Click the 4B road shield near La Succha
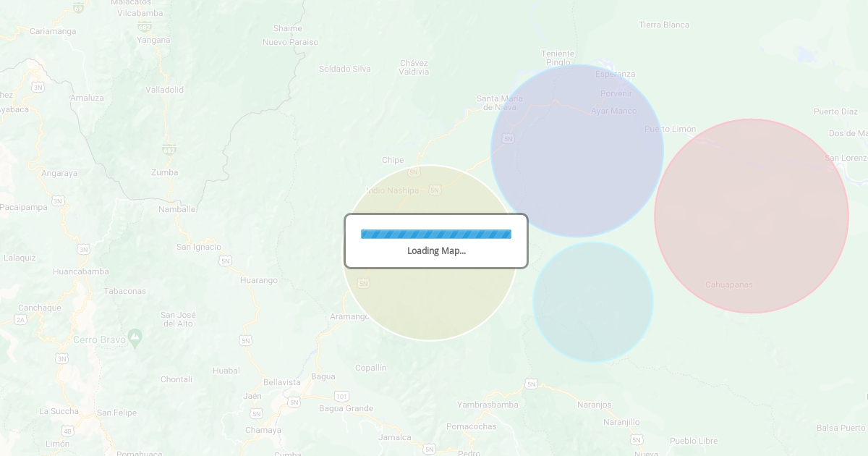This screenshot has width=868, height=456. click(67, 431)
